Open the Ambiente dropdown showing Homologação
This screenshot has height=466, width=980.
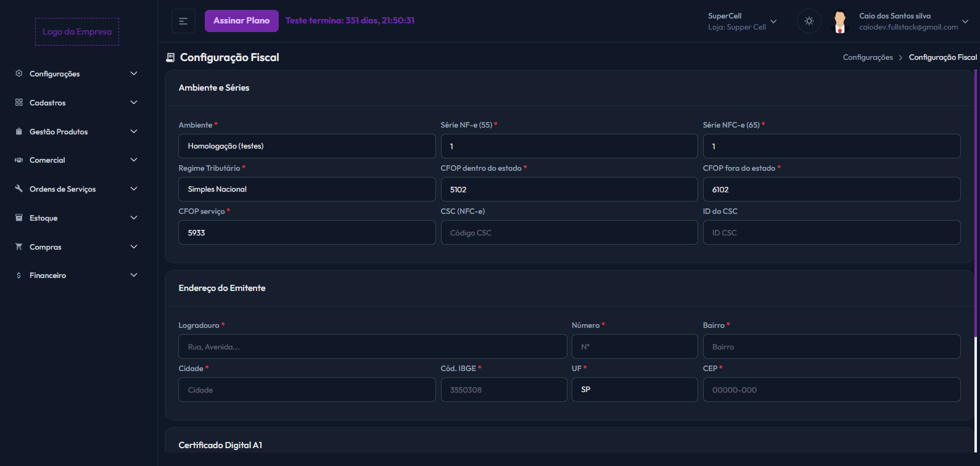307,146
